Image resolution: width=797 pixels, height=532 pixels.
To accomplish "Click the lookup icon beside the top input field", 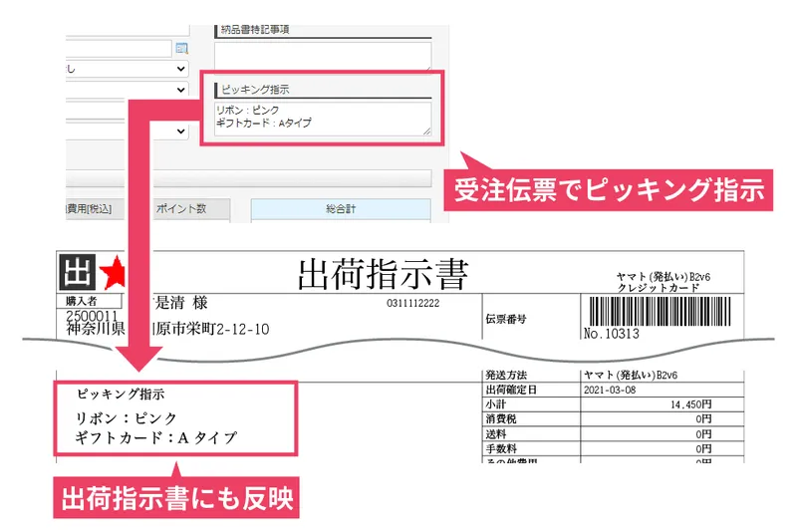I will [181, 48].
